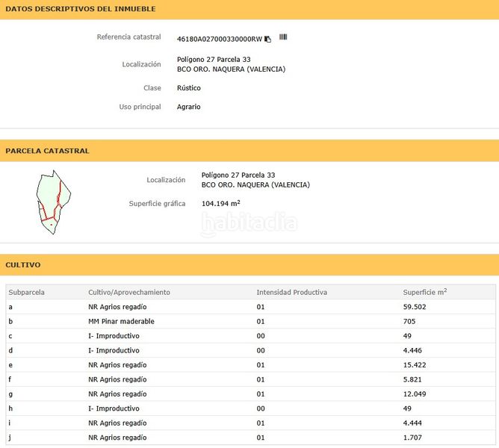The image size is (499, 448).
Task: Click the Cultivo/Aprovechamiento column header
Action: (129, 292)
